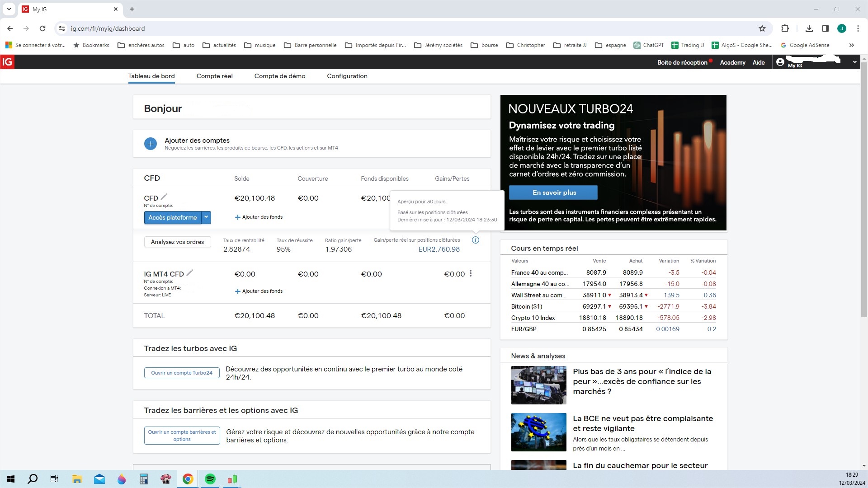Click the pencil icon next to IG MT4 CFD

coord(190,272)
